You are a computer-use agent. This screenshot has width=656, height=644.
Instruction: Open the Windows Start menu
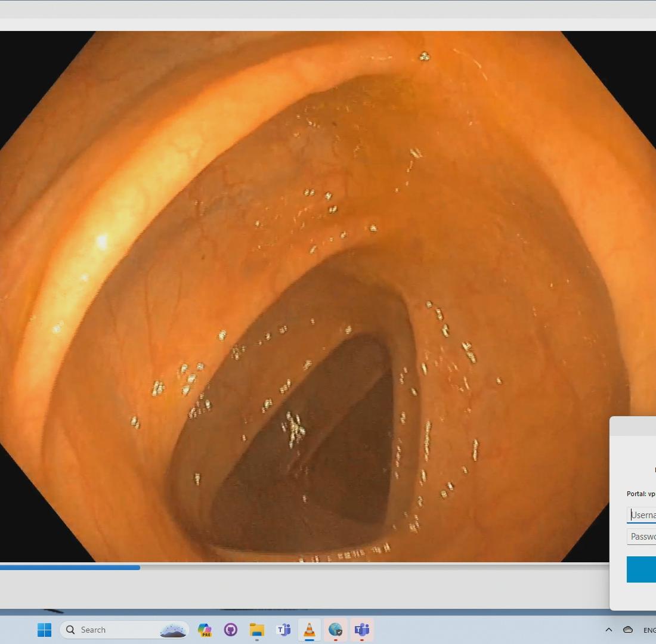coord(44,629)
